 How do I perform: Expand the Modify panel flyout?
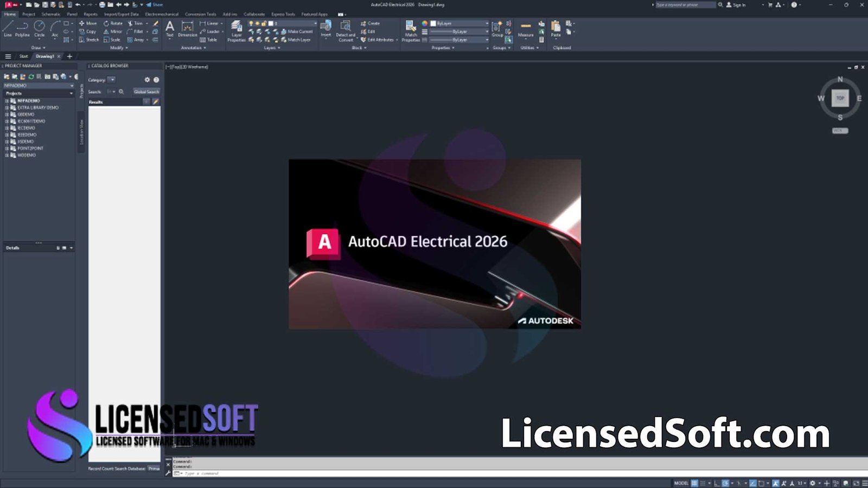point(119,48)
